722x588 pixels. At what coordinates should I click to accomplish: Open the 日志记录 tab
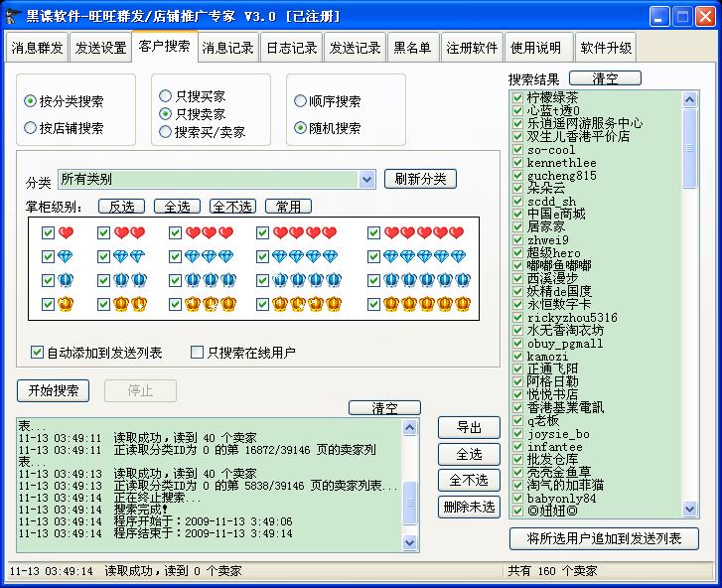(291, 48)
